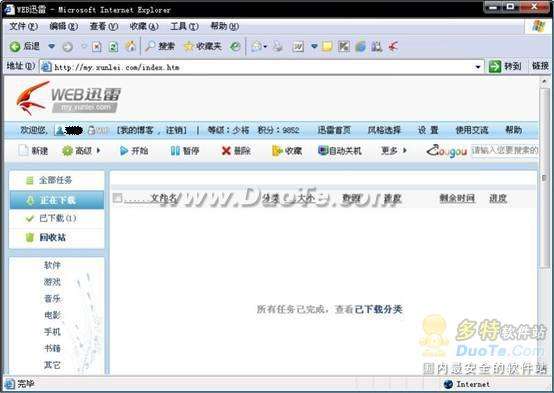Screen dimensions: 554x393
Task: Select 手机 category in the sidebar
Action: (52, 332)
